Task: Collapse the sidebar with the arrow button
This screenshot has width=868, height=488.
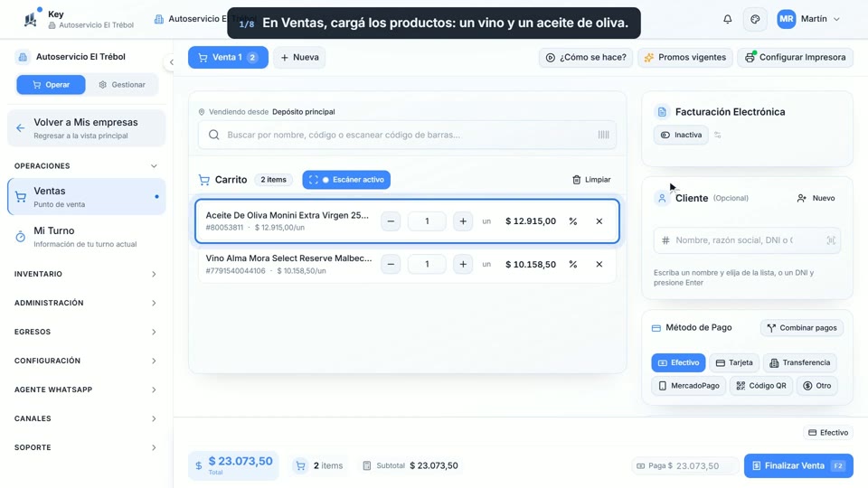Action: coord(171,62)
